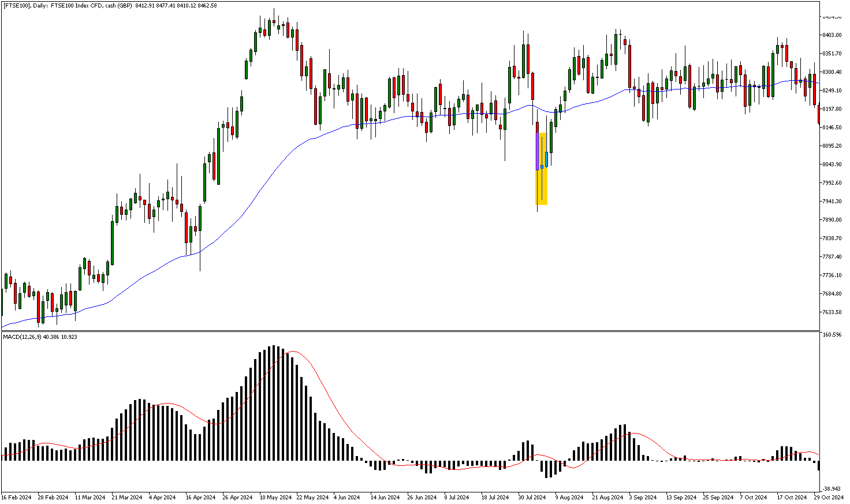
Task: Click the 26 Apr 2024 date label
Action: 238,497
